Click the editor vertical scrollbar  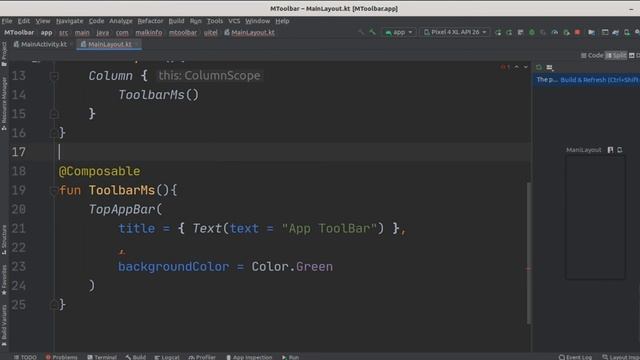(529, 253)
